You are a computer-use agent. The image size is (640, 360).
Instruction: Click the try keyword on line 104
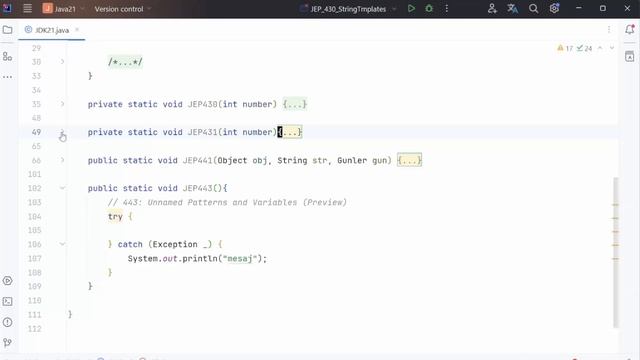pos(115,216)
